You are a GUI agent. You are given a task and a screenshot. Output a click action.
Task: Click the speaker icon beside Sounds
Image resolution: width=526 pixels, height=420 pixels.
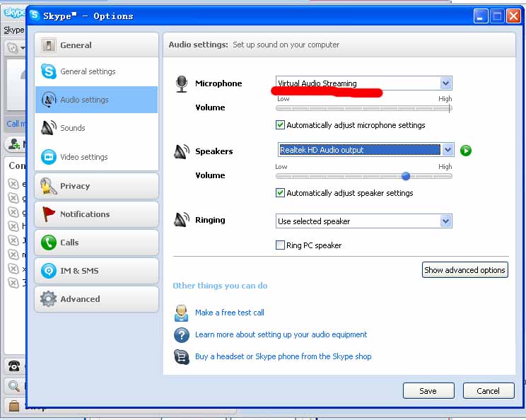tap(49, 128)
